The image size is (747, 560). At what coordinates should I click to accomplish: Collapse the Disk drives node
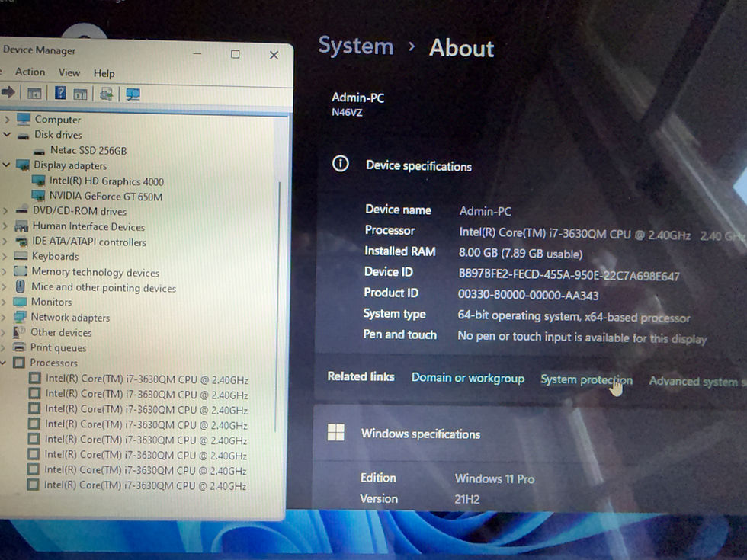(x=7, y=135)
